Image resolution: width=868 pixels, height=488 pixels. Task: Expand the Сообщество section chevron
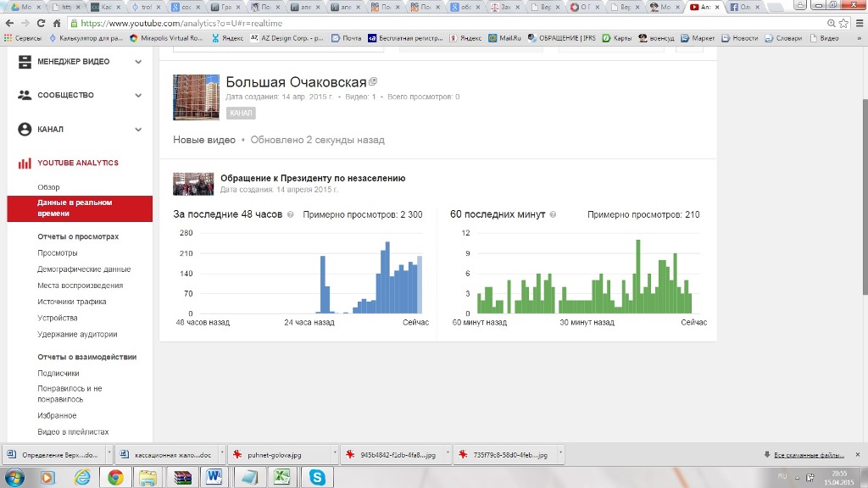(x=138, y=96)
